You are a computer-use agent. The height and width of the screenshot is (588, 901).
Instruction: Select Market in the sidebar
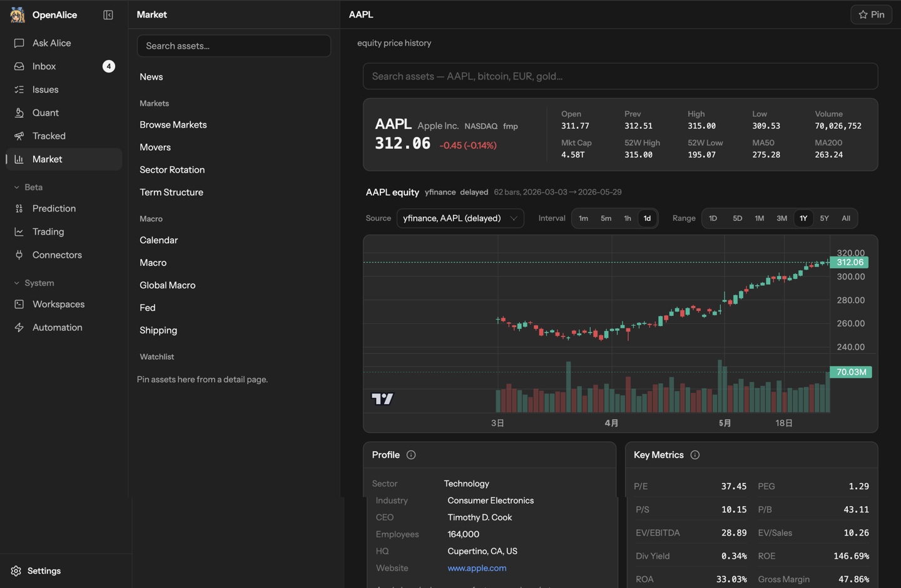tap(64, 159)
